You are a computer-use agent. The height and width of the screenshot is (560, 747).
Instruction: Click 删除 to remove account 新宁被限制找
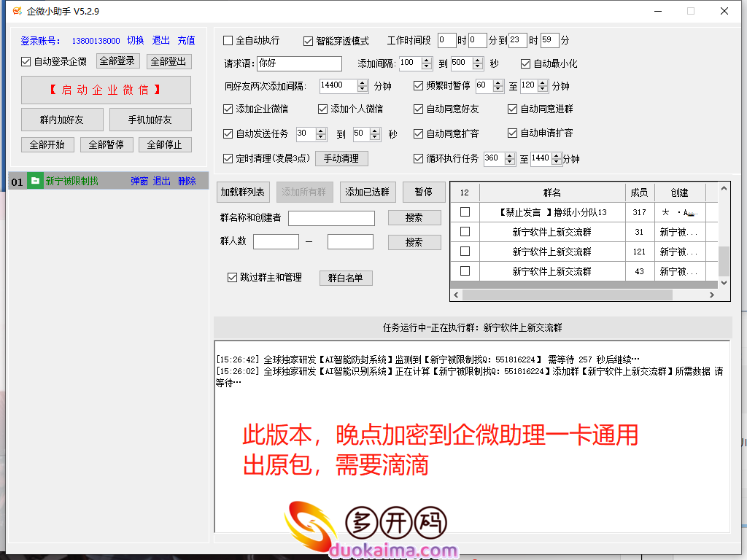point(187,181)
